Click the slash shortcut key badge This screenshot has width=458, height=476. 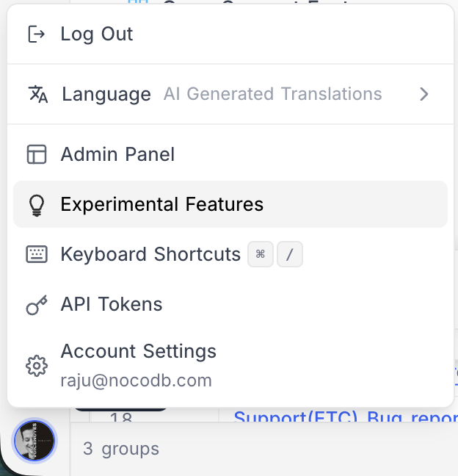290,255
